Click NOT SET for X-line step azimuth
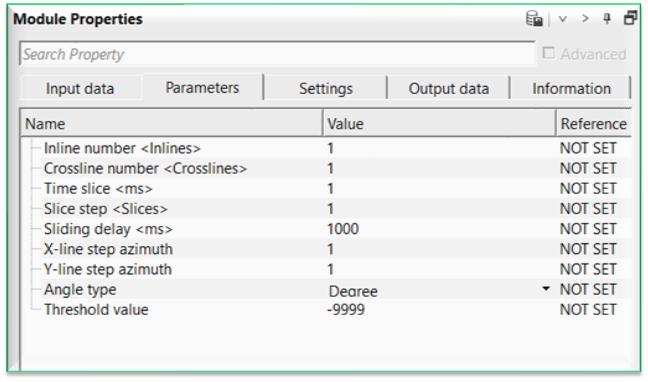The height and width of the screenshot is (382, 648). (588, 249)
